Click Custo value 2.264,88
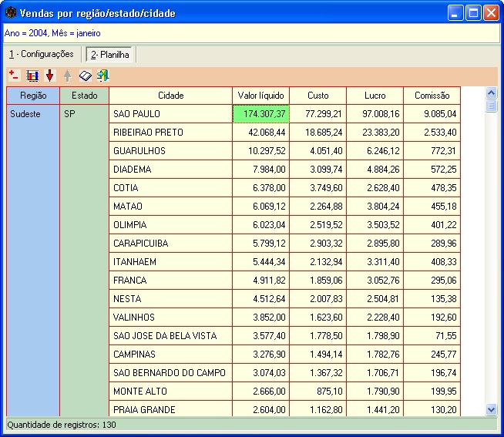 point(318,207)
